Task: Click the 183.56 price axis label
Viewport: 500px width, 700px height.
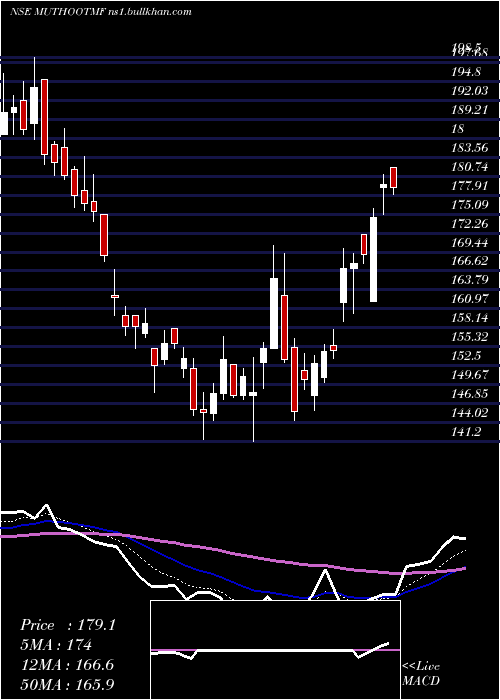Action: point(470,148)
